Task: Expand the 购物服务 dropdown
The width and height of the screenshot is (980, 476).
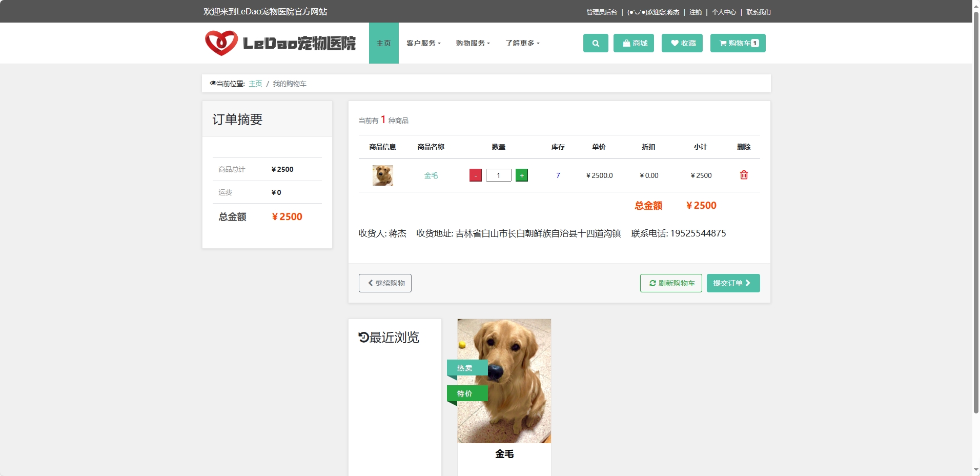Action: 472,43
